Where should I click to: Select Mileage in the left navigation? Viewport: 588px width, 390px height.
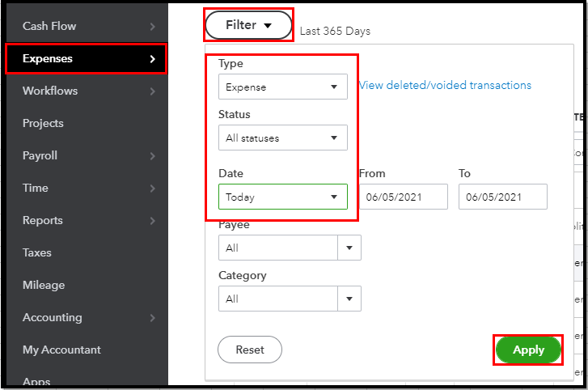tap(44, 286)
